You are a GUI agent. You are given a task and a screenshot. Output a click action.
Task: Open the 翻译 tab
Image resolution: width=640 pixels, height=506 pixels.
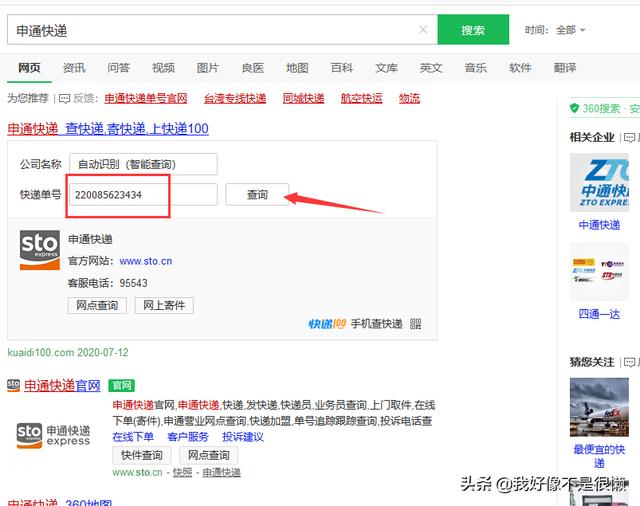click(565, 68)
